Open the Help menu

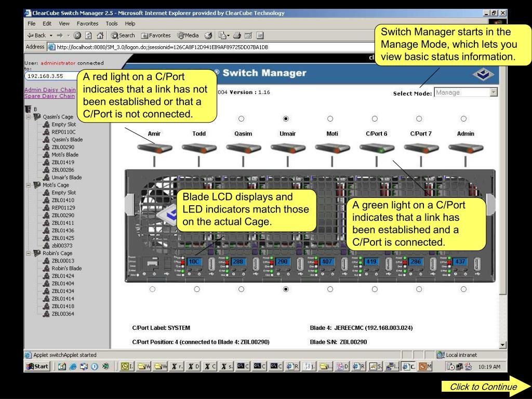[x=130, y=23]
